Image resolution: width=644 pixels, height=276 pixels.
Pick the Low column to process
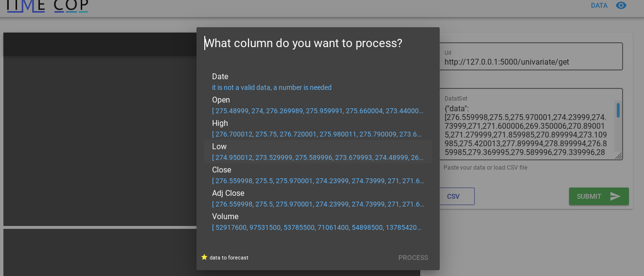pos(219,147)
